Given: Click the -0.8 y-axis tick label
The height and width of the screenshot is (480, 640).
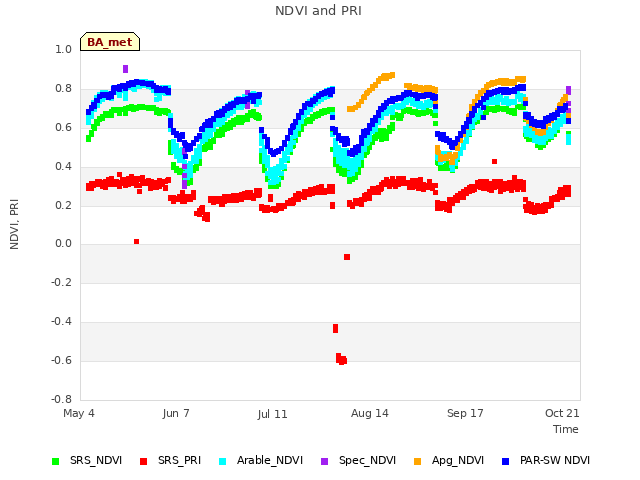Looking at the screenshot, I should point(61,399).
